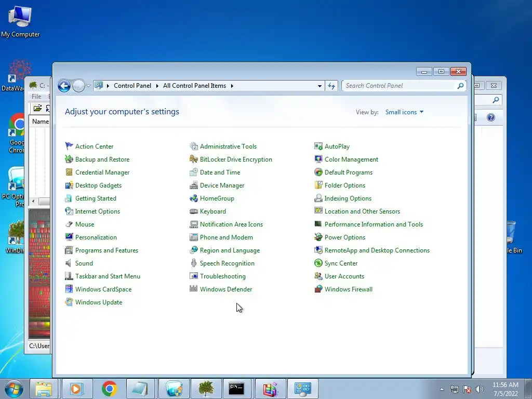Click the Refresh button next to address bar
The width and height of the screenshot is (532, 399).
331,86
